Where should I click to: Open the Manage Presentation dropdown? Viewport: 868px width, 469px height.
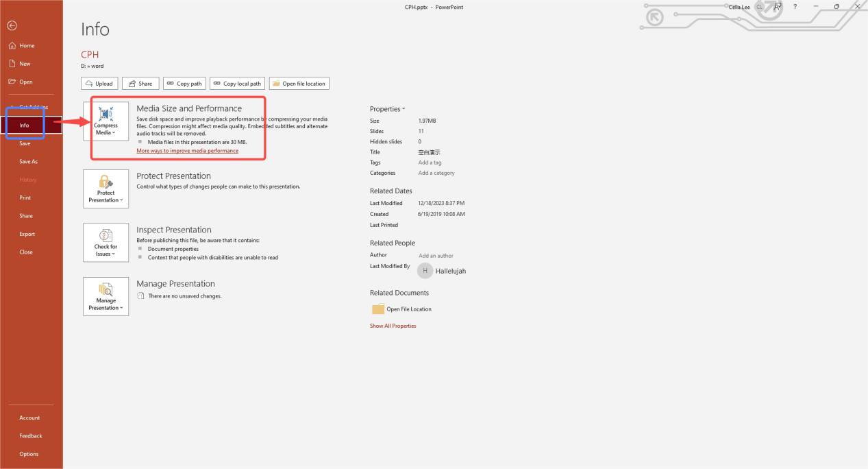coord(106,297)
